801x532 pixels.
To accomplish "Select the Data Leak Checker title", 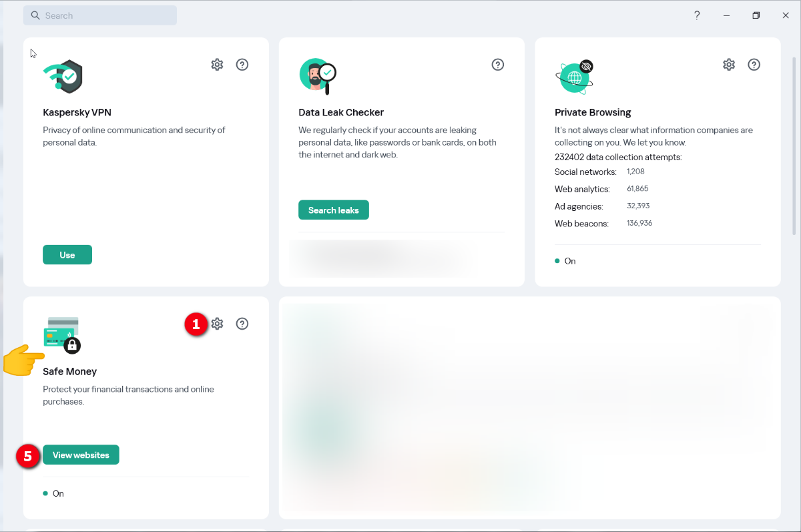I will pos(341,112).
